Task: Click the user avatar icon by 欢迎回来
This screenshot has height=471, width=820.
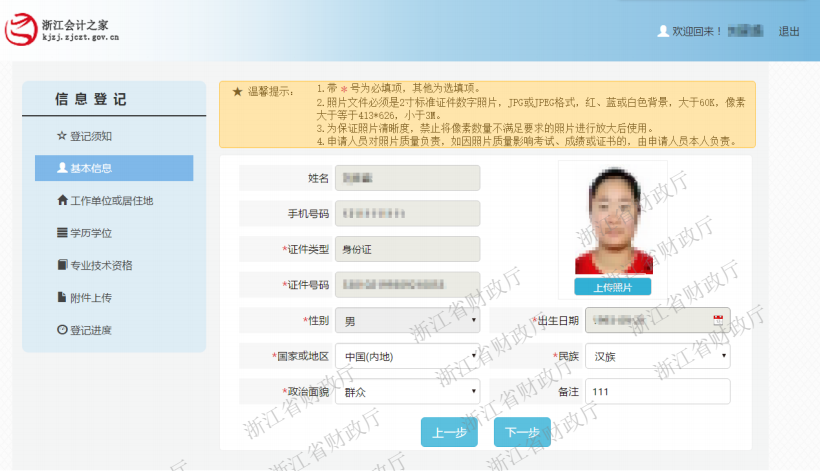Action: point(662,31)
